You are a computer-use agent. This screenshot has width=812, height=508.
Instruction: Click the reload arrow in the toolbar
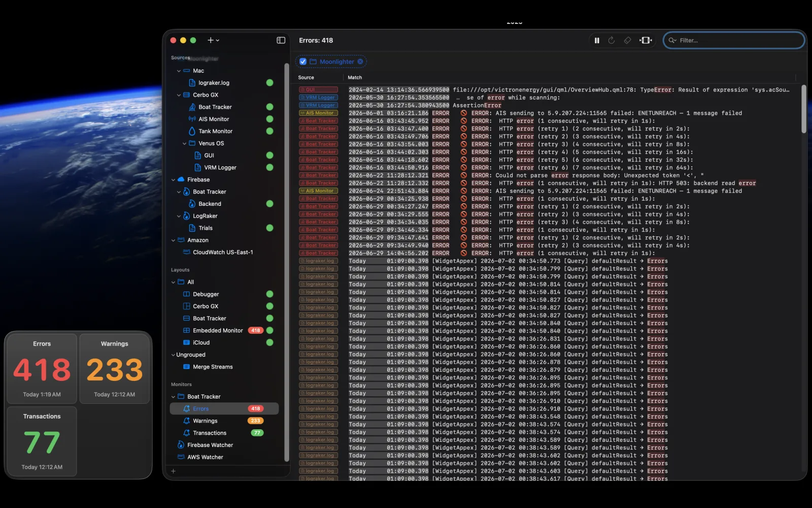point(612,41)
